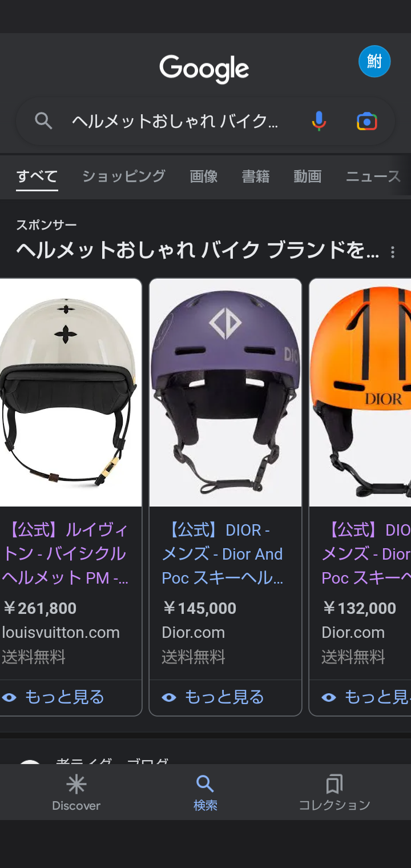Tap the purple Dior helmet image

tap(225, 392)
